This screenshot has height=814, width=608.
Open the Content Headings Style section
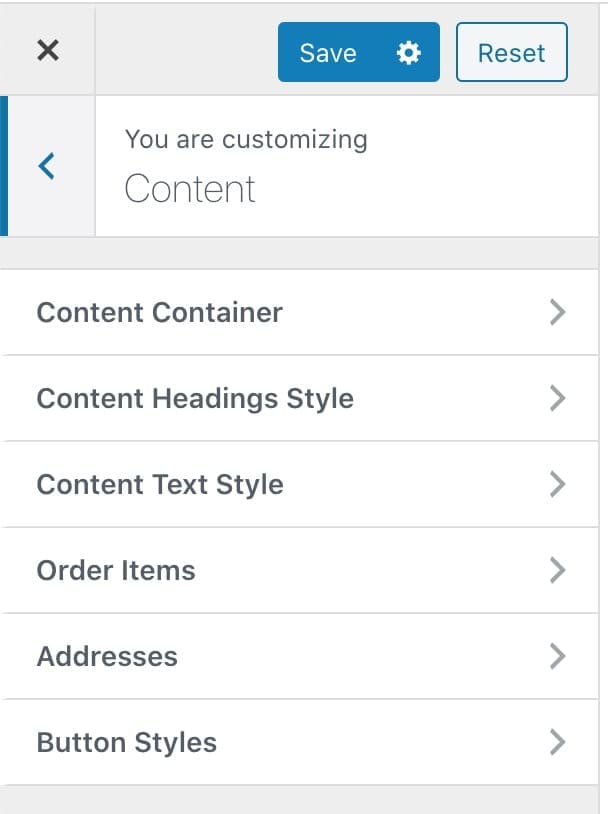pos(299,399)
